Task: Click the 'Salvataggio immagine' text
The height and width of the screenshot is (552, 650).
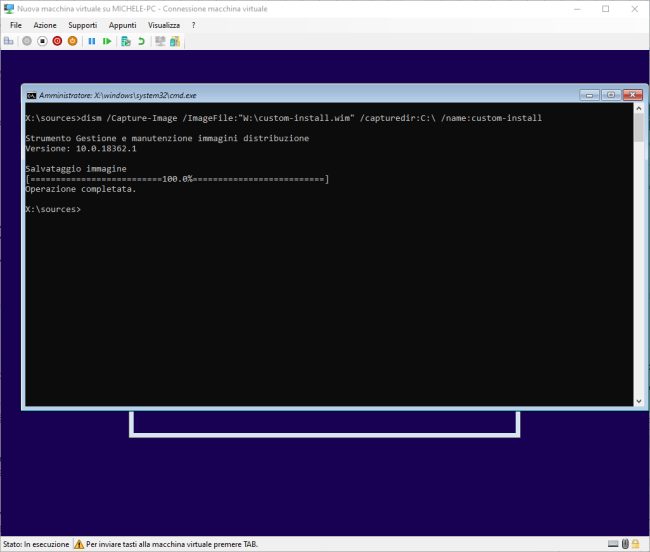Action: click(76, 169)
